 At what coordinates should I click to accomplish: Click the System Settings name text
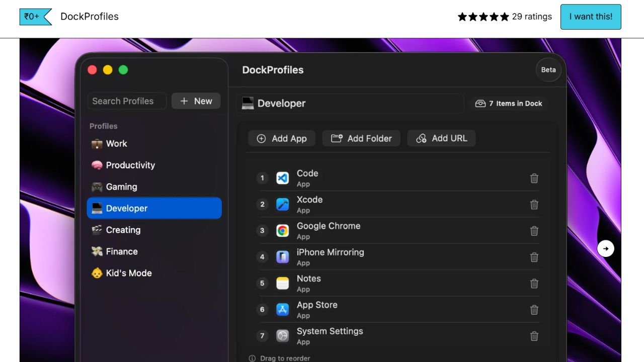pos(330,331)
